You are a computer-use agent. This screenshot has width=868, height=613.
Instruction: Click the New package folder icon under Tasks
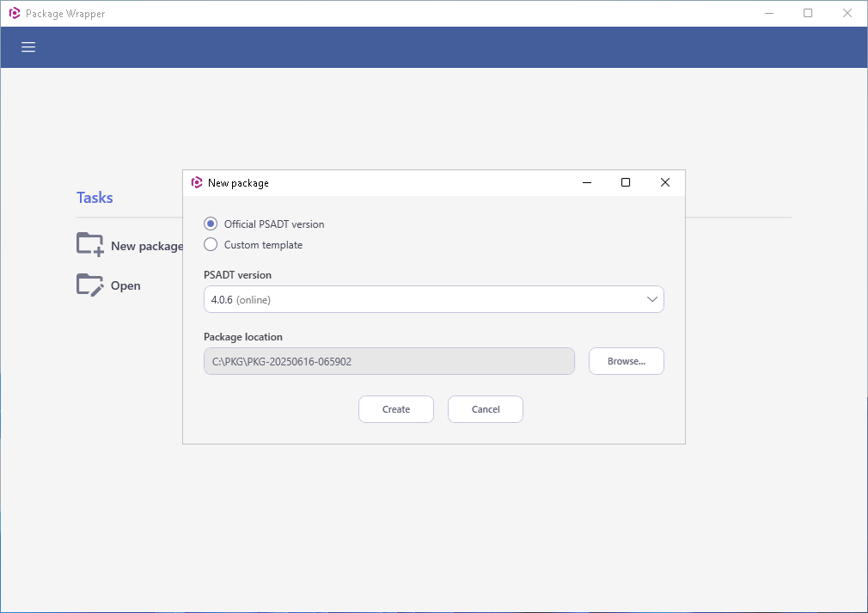(x=89, y=244)
